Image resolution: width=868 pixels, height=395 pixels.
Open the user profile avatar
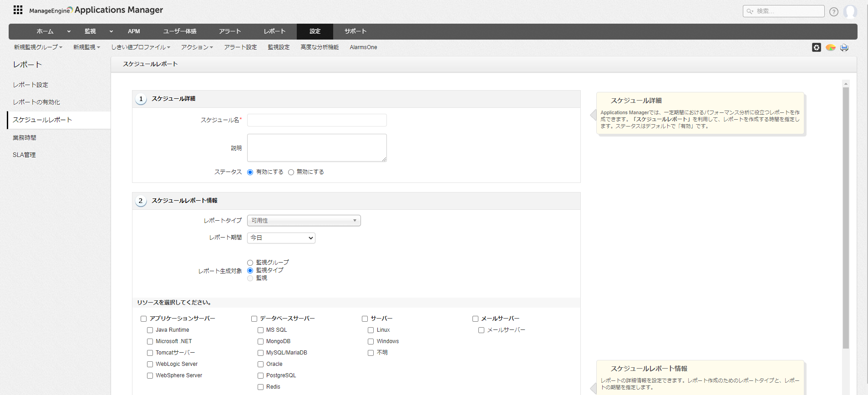pos(850,11)
